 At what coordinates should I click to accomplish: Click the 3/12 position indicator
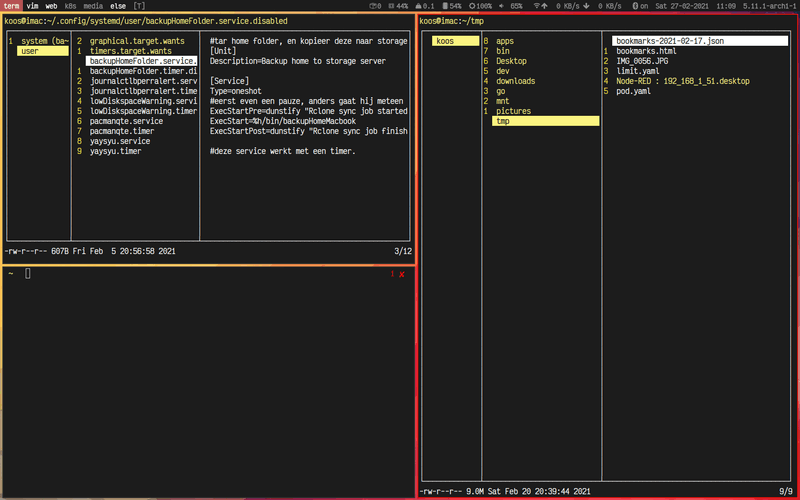pyautogui.click(x=403, y=251)
